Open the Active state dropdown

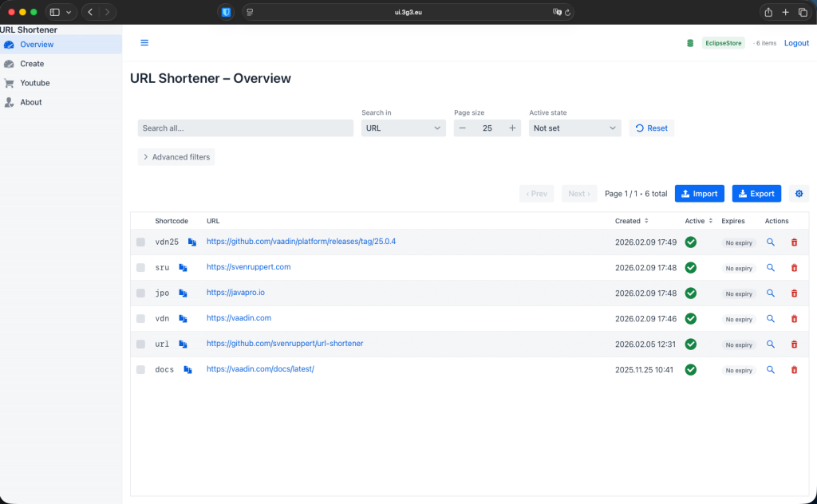(574, 128)
